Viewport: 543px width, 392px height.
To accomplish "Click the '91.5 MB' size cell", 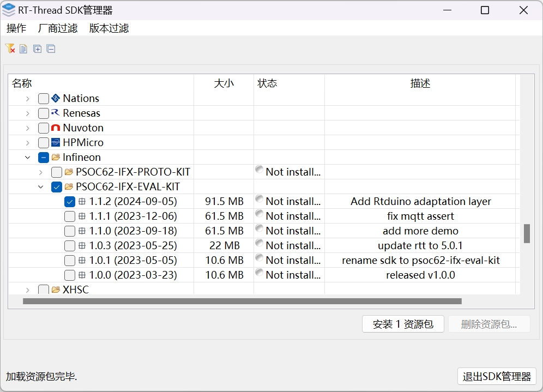I will 225,202.
